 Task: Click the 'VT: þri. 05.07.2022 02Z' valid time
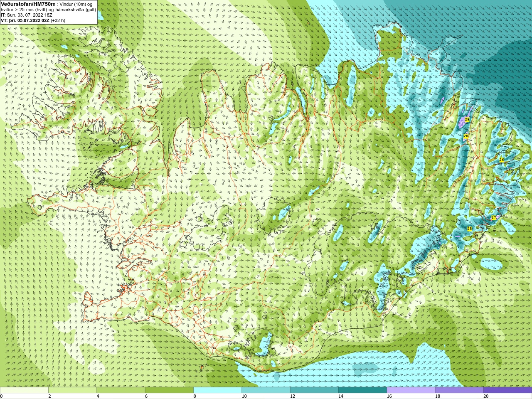pyautogui.click(x=25, y=20)
